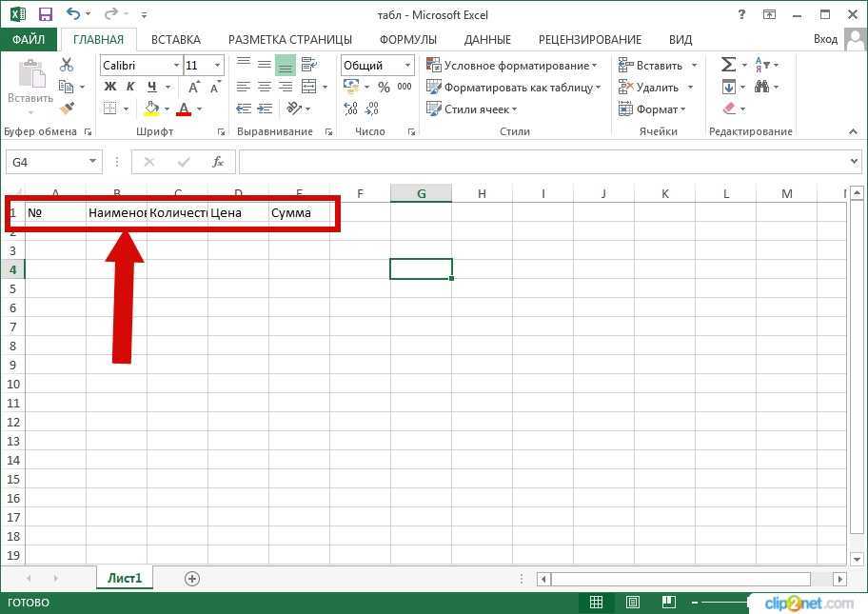Viewport: 868px width, 614px height.
Task: Decrease indent in cell
Action: tap(244, 108)
